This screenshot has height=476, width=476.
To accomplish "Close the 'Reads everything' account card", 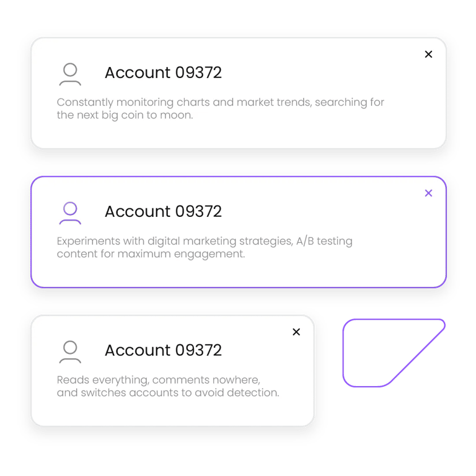I will (x=296, y=332).
